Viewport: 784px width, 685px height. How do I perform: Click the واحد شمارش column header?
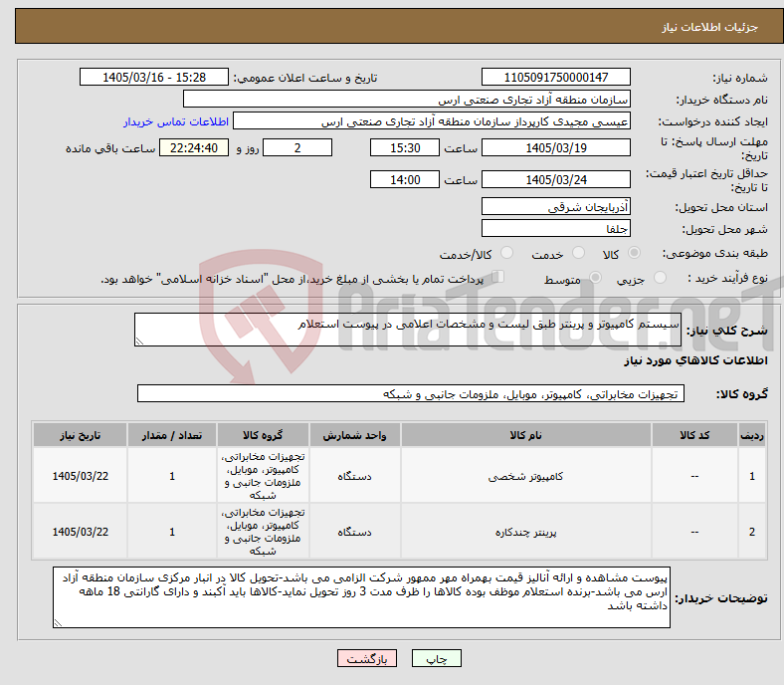tap(354, 435)
